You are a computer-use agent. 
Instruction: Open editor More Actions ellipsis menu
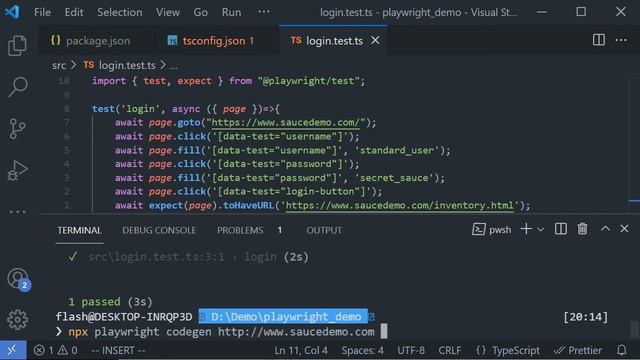621,40
